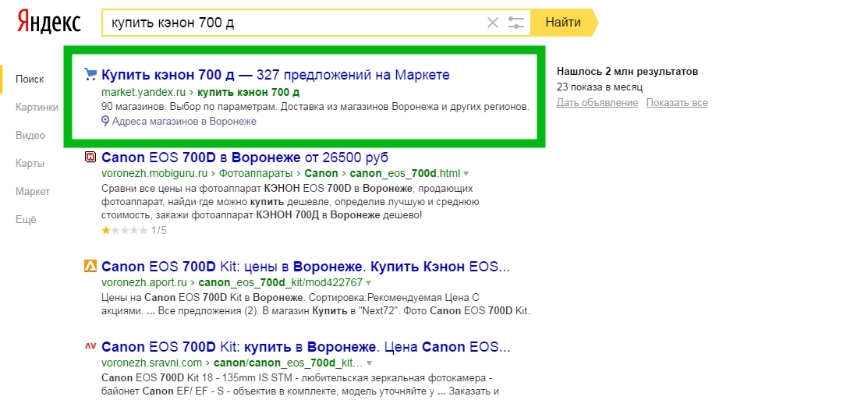
Task: Click the market.yandex.ru URL link
Action: (x=143, y=92)
